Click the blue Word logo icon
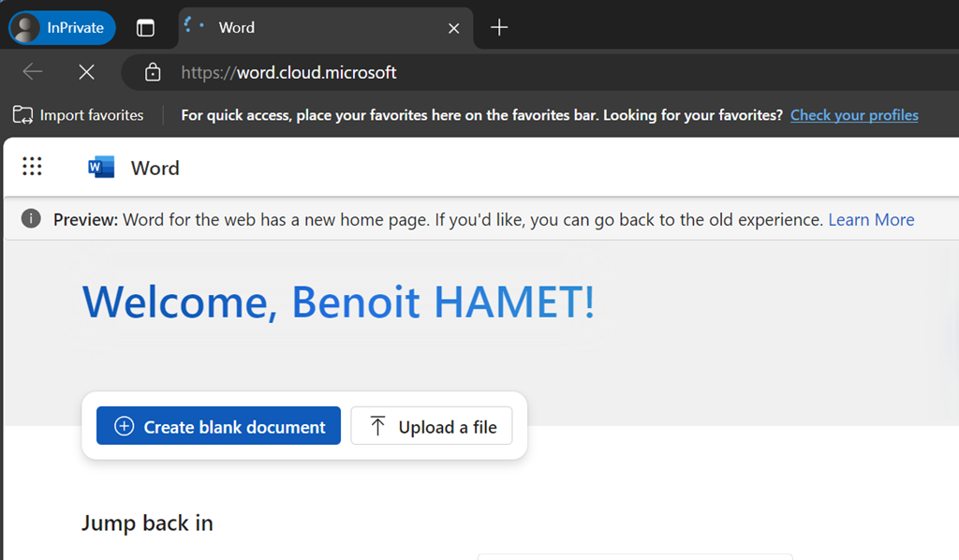The width and height of the screenshot is (959, 560). coord(100,168)
